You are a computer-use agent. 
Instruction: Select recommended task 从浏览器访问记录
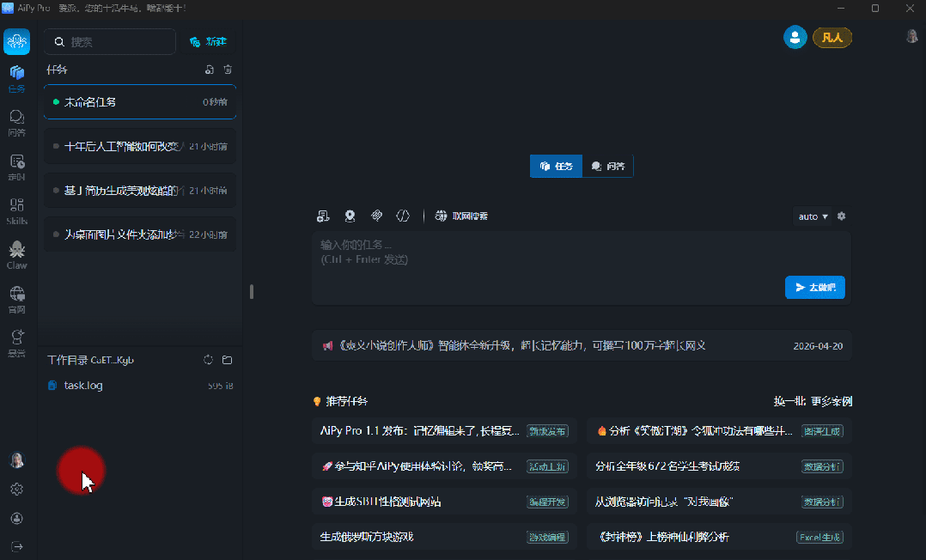719,502
